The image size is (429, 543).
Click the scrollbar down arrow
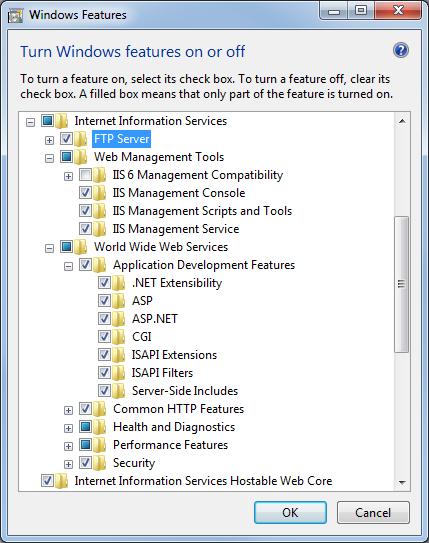(x=402, y=482)
